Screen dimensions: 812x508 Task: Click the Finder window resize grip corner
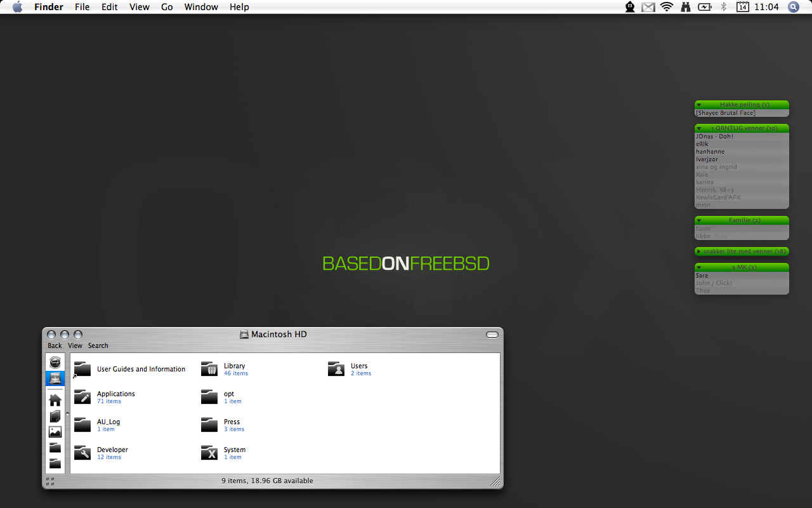(495, 482)
